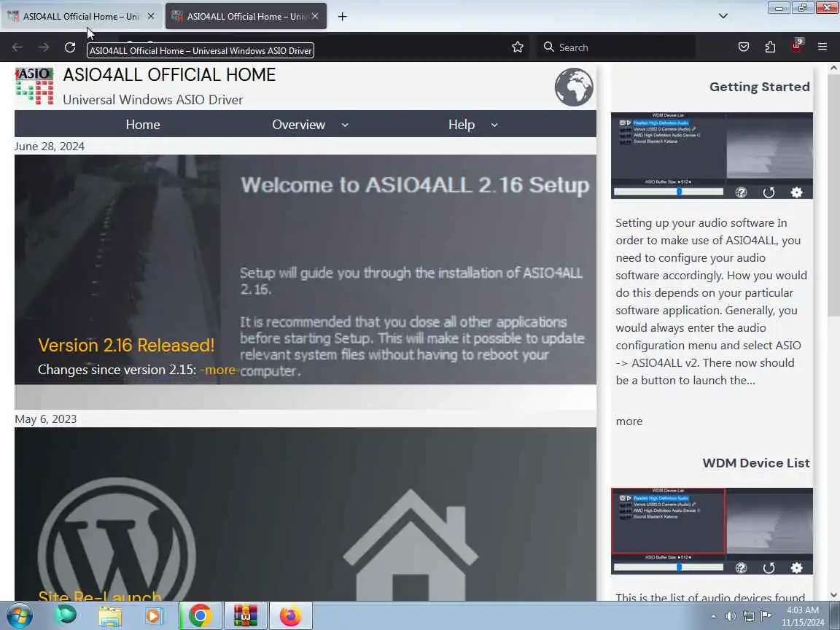Bookmark this page with the star icon
The image size is (840, 630).
pyautogui.click(x=518, y=47)
